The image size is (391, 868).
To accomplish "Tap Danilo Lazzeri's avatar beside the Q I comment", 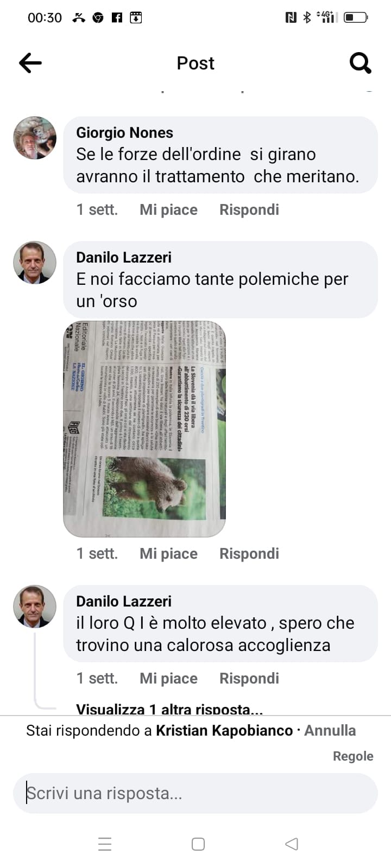I will (x=35, y=607).
